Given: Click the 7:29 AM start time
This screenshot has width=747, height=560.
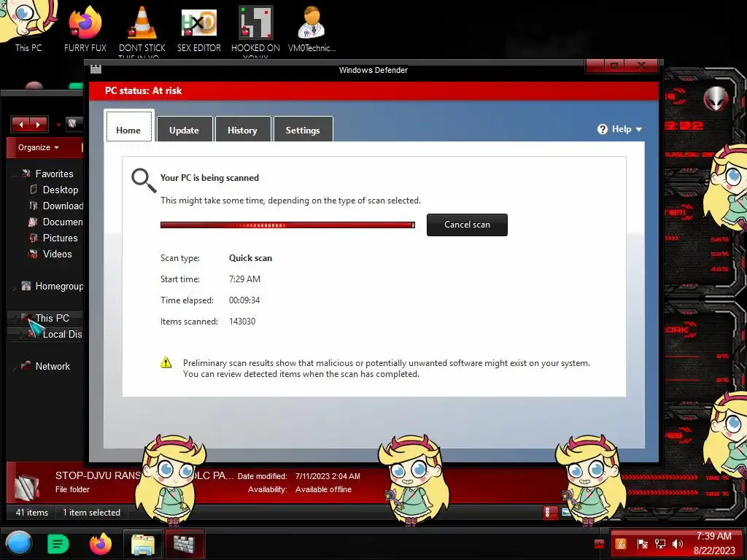Looking at the screenshot, I should [x=244, y=279].
